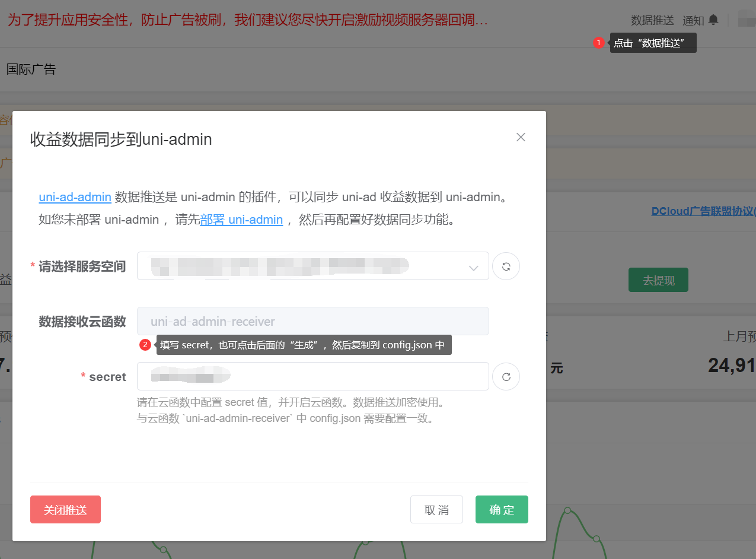This screenshot has height=559, width=756.
Task: Click the secret field label
Action: pyautogui.click(x=107, y=377)
